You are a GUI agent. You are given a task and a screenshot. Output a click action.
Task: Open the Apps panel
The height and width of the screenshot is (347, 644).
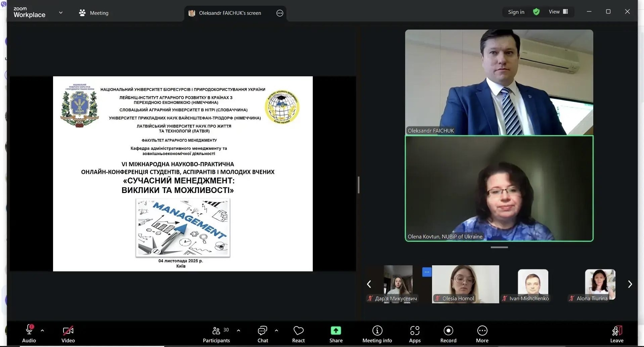pyautogui.click(x=415, y=334)
